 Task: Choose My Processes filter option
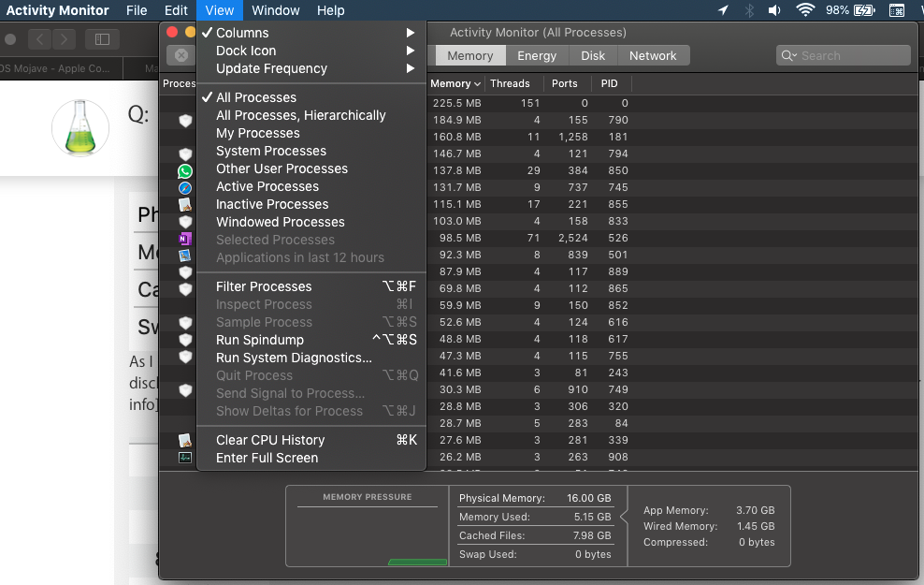point(258,133)
